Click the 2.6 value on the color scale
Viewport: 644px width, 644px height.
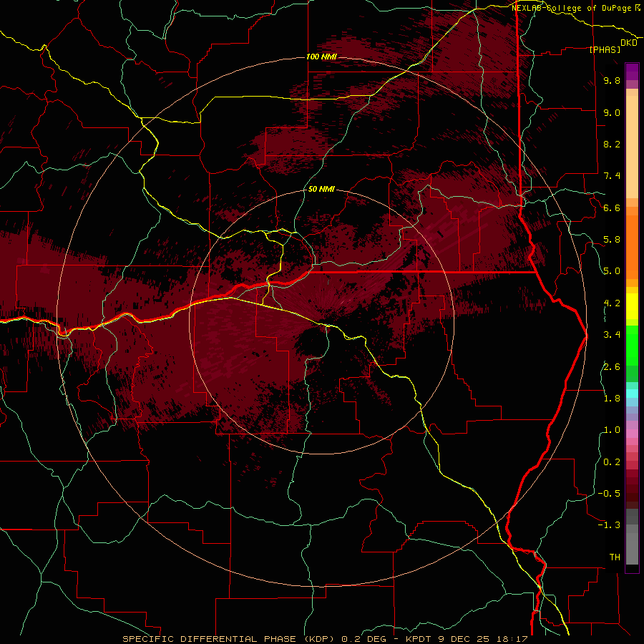point(612,367)
